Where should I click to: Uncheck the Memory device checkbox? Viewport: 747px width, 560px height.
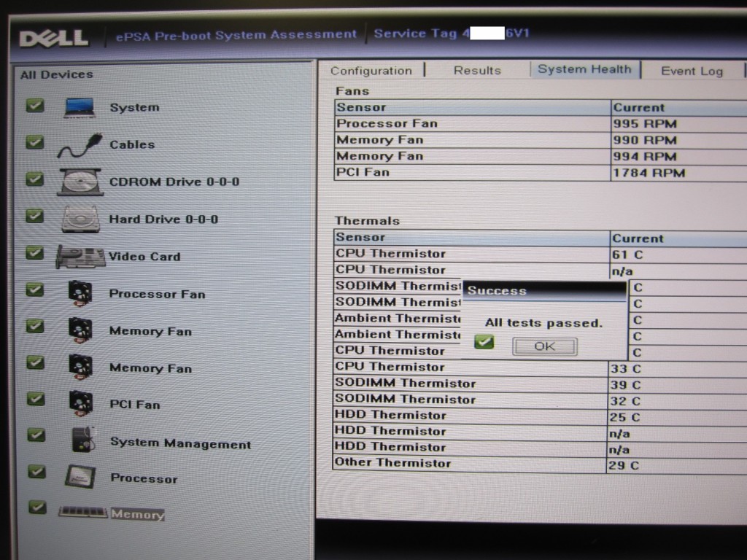(x=37, y=507)
